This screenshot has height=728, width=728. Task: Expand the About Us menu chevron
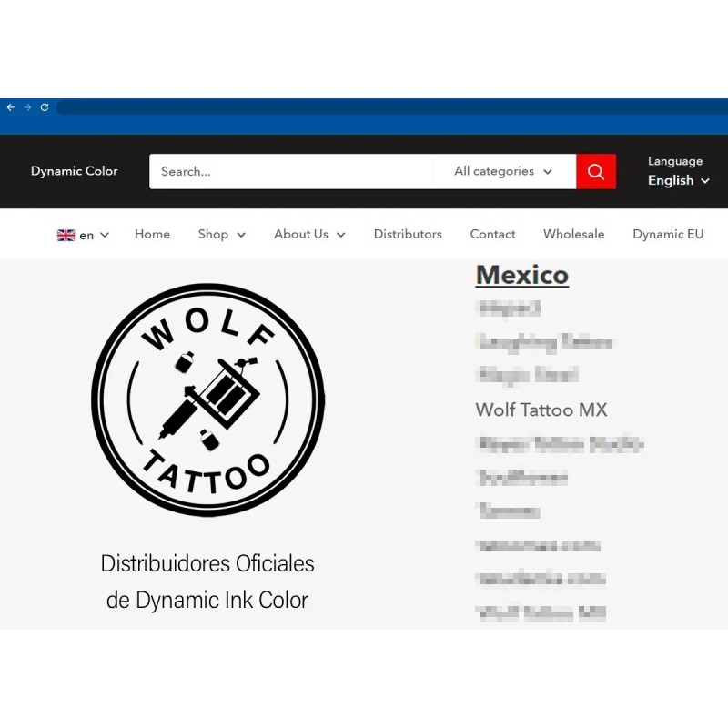click(x=340, y=235)
